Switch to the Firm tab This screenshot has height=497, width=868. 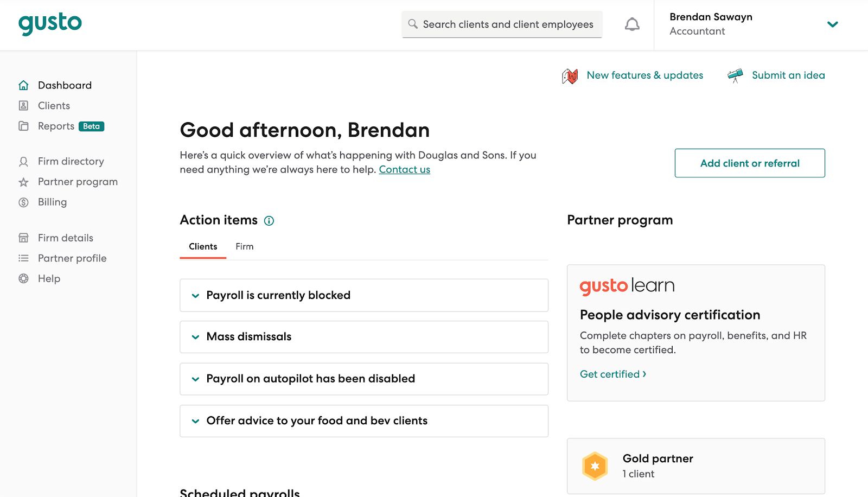245,247
